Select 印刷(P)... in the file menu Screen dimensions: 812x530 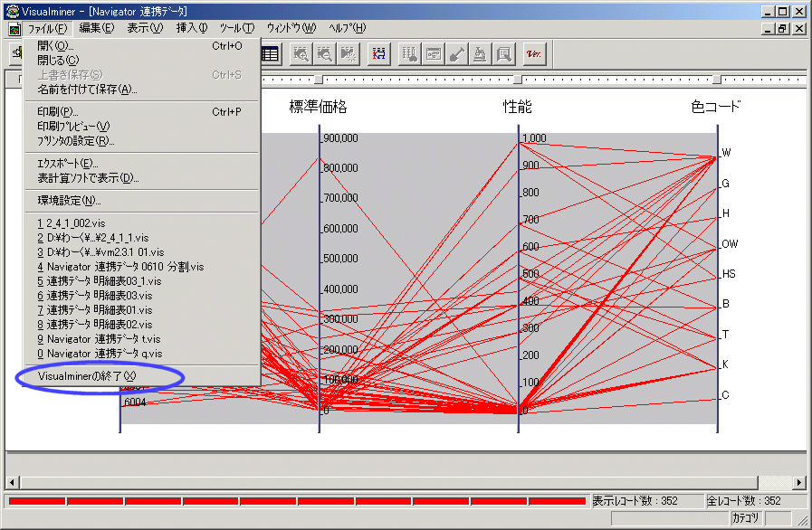point(141,112)
